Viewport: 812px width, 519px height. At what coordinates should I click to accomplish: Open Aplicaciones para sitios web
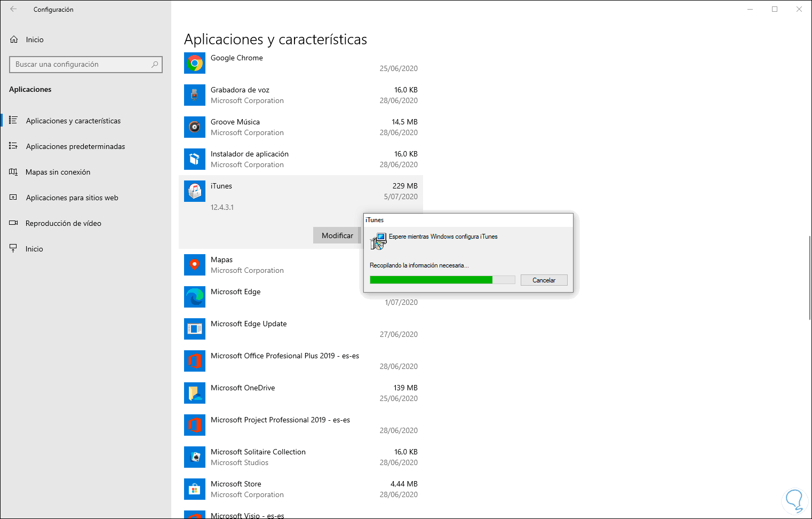85,198
